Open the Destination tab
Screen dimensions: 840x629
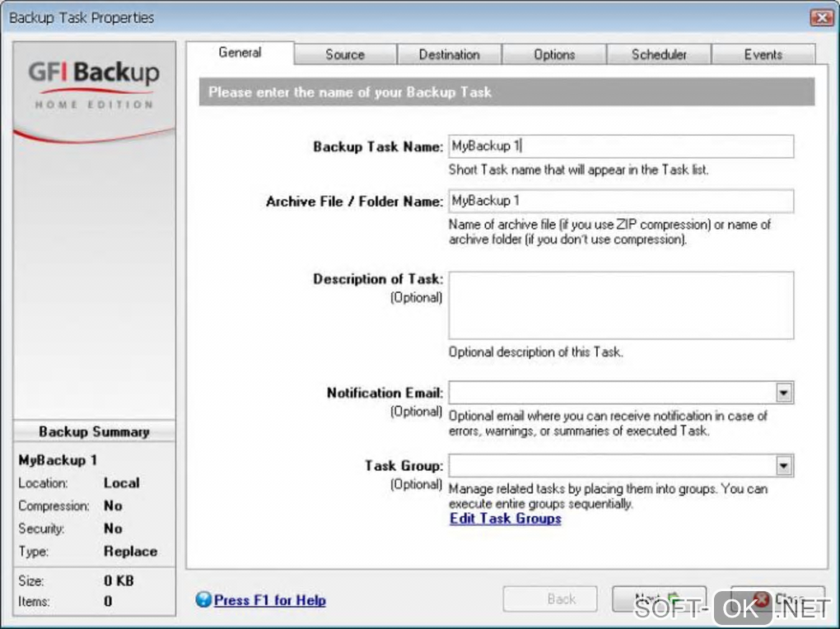tap(449, 54)
